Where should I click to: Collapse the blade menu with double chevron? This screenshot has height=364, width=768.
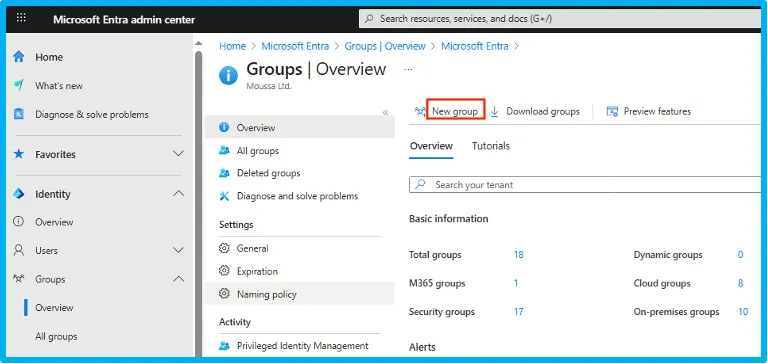point(385,113)
